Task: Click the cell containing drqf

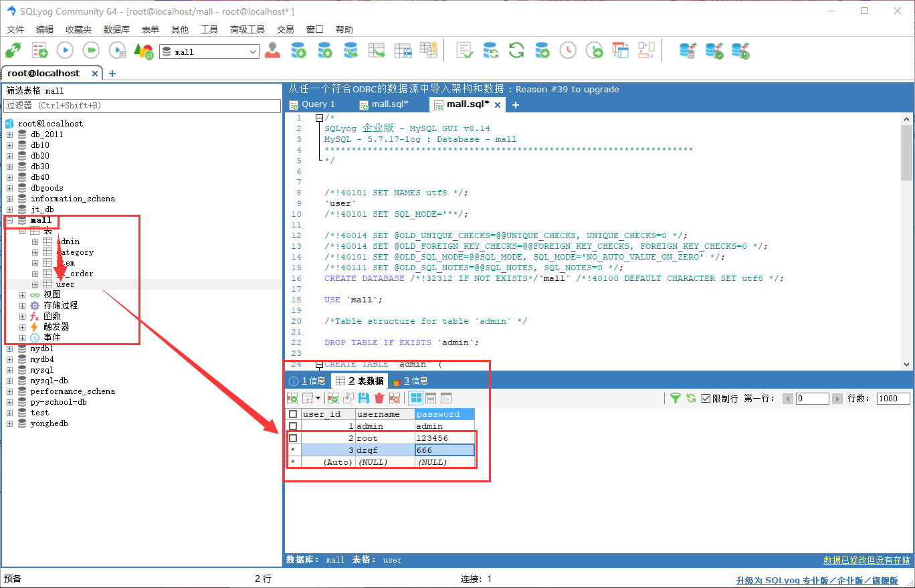Action: pos(385,450)
